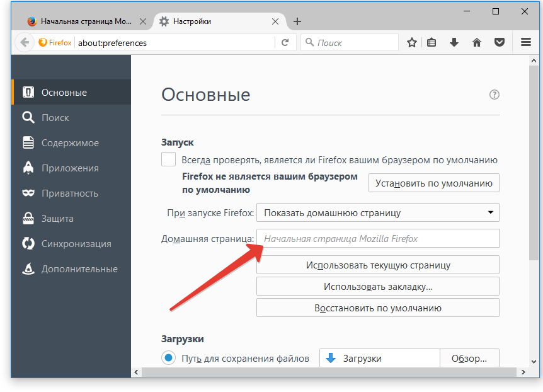Click the vertical scrollbar thumb
The image size is (543, 392).
point(534,163)
